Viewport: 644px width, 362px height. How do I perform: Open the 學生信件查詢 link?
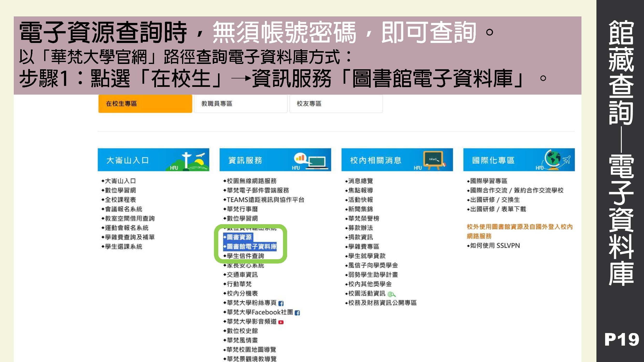coord(245,256)
